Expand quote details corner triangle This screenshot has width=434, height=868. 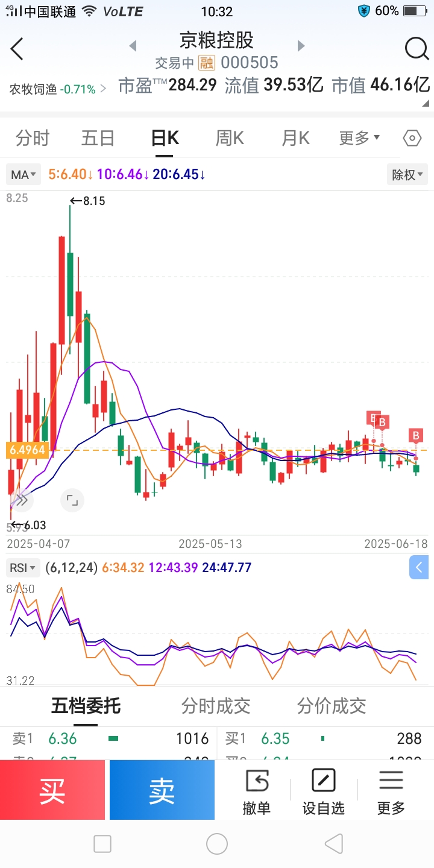click(x=426, y=103)
